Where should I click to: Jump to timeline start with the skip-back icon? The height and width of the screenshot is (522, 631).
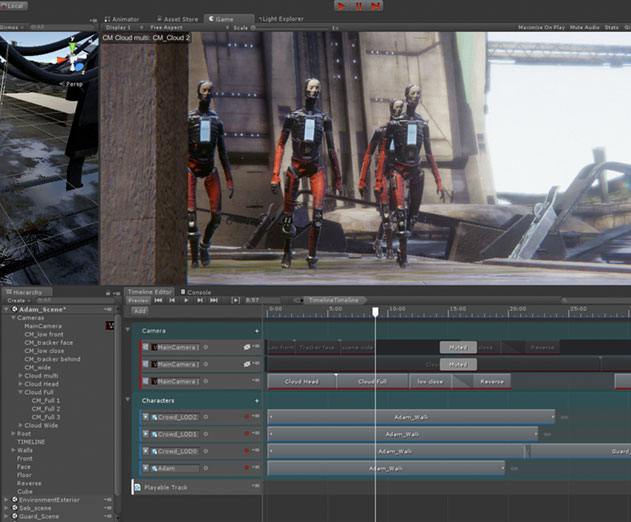(x=159, y=300)
